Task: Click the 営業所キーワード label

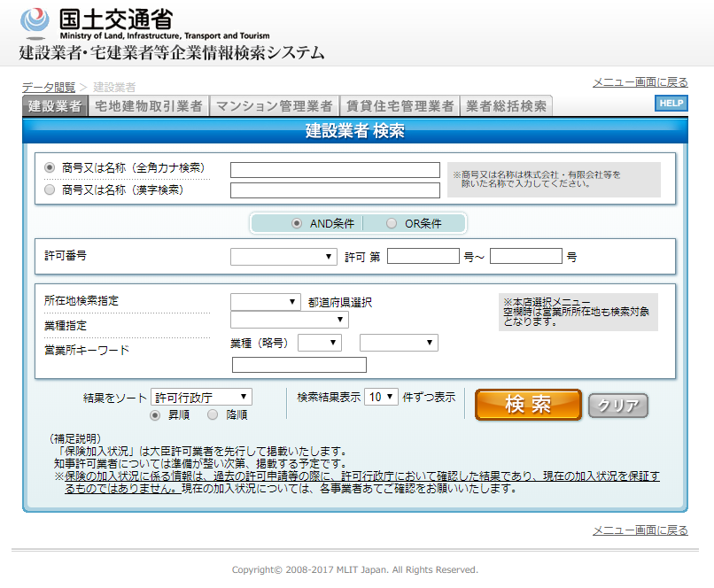Action: 87,350
